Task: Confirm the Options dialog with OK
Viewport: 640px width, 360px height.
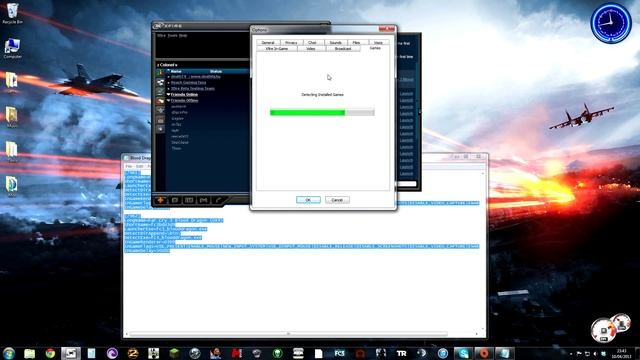Action: click(308, 200)
